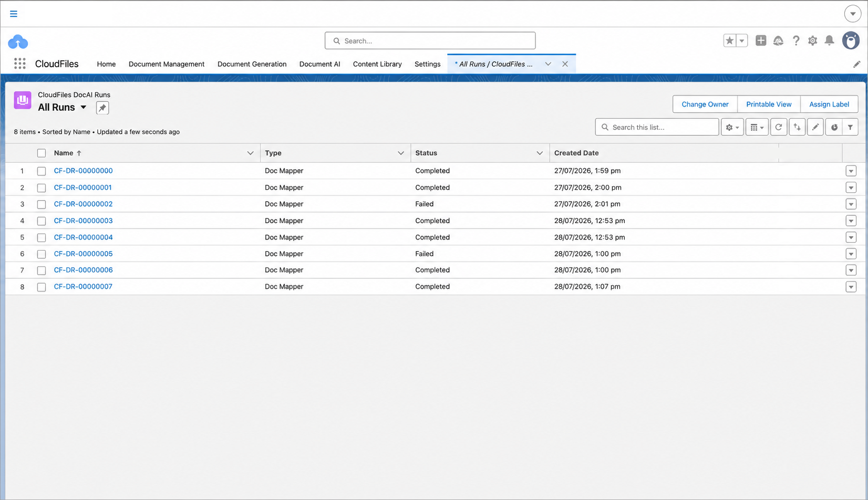Open the filters funnel icon
The image size is (868, 500).
click(850, 127)
